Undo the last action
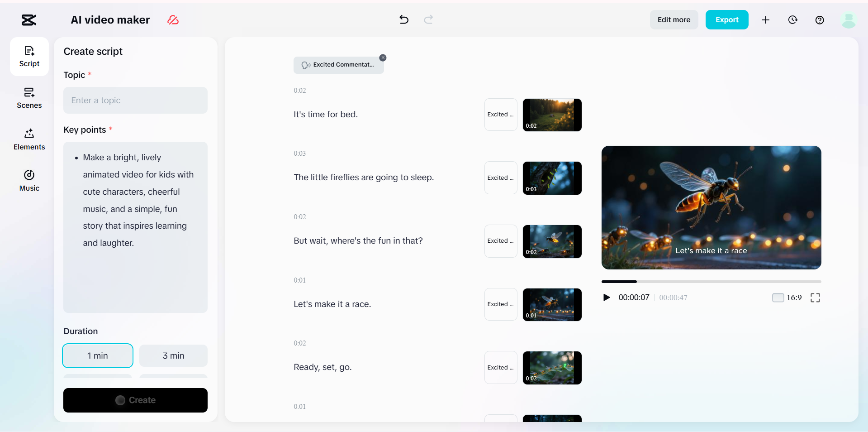This screenshot has height=432, width=868. coord(404,19)
